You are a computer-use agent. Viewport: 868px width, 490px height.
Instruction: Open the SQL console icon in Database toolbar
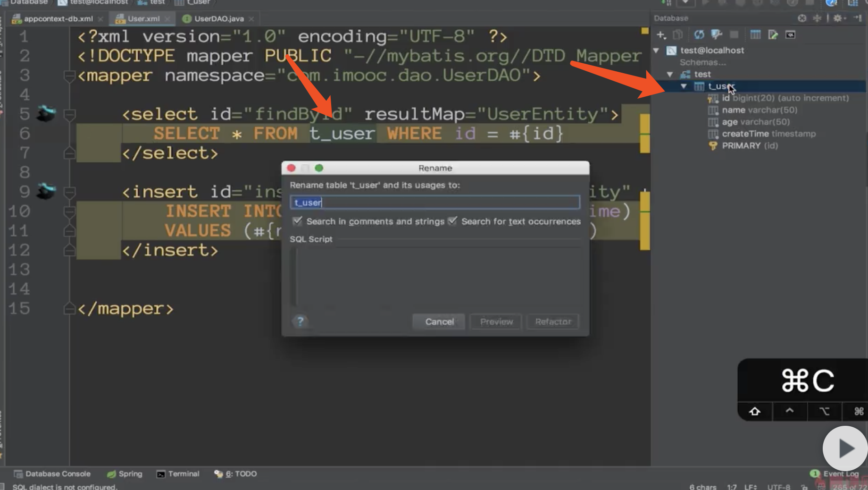tap(790, 35)
